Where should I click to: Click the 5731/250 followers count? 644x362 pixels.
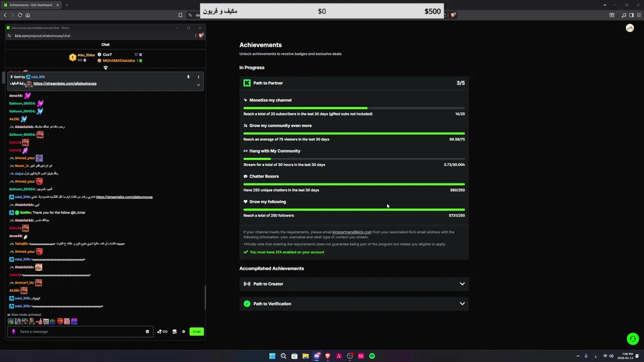tap(457, 216)
